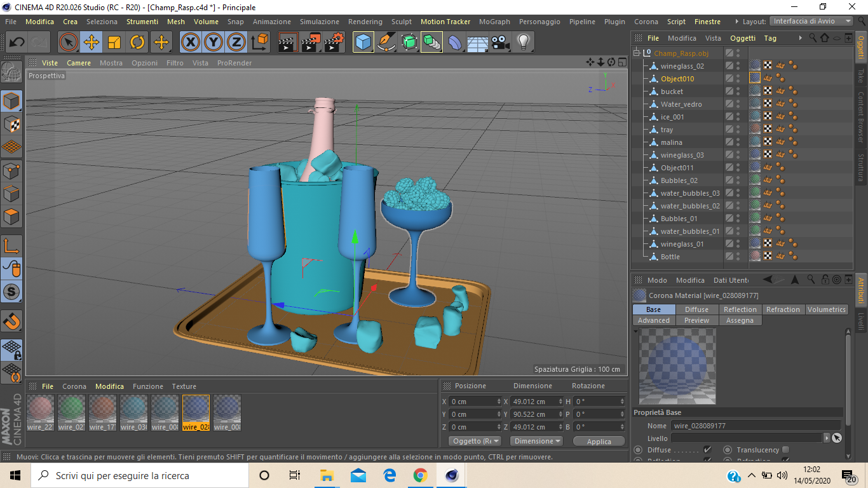
Task: Toggle the Enable Snap magnet icon
Action: tap(12, 321)
